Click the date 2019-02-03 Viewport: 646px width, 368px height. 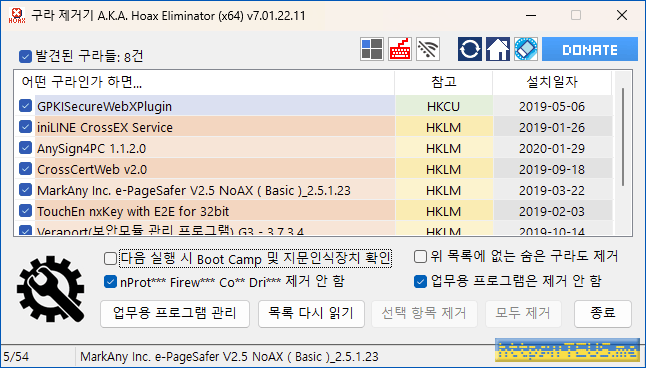tap(552, 212)
